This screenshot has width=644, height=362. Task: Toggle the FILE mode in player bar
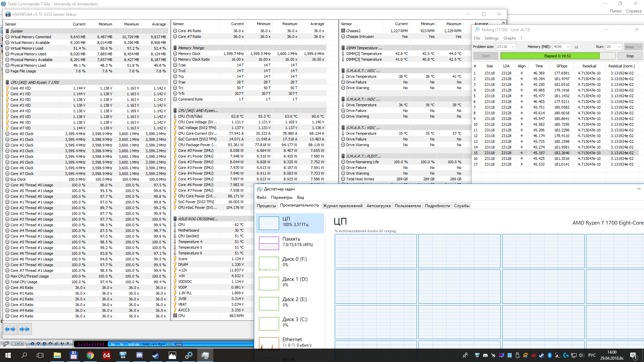(179, 344)
